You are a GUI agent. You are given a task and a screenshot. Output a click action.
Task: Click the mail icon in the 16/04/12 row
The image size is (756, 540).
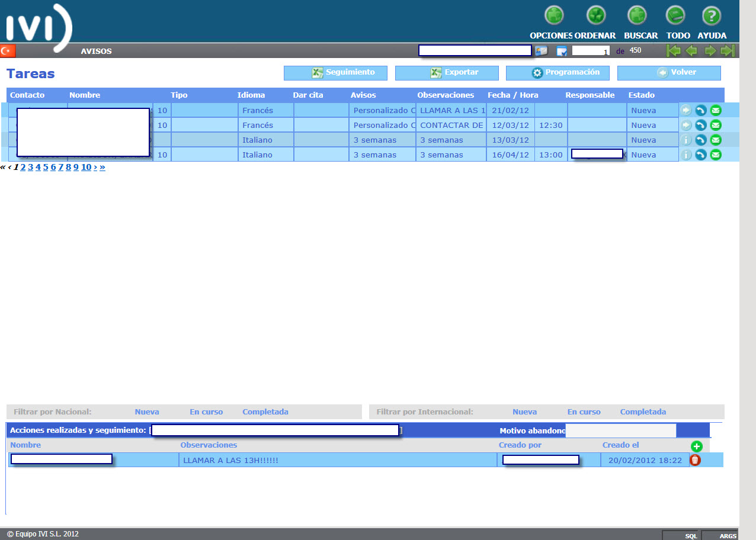[x=716, y=155]
